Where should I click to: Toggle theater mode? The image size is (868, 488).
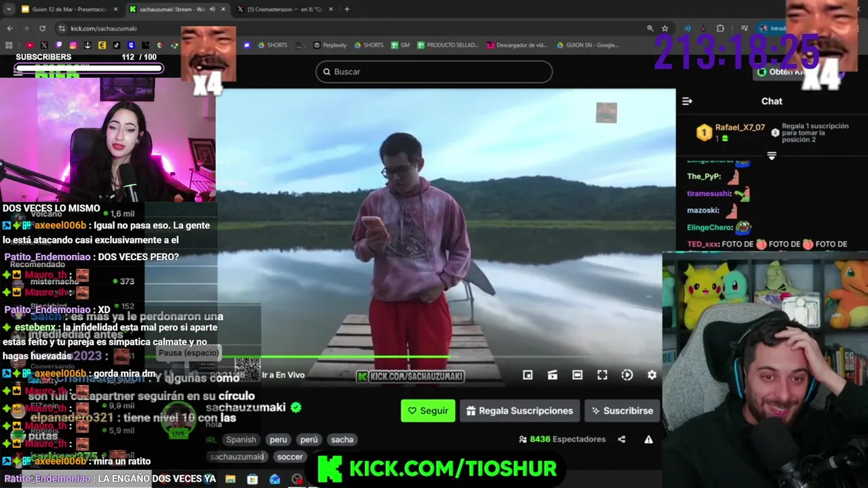point(577,375)
